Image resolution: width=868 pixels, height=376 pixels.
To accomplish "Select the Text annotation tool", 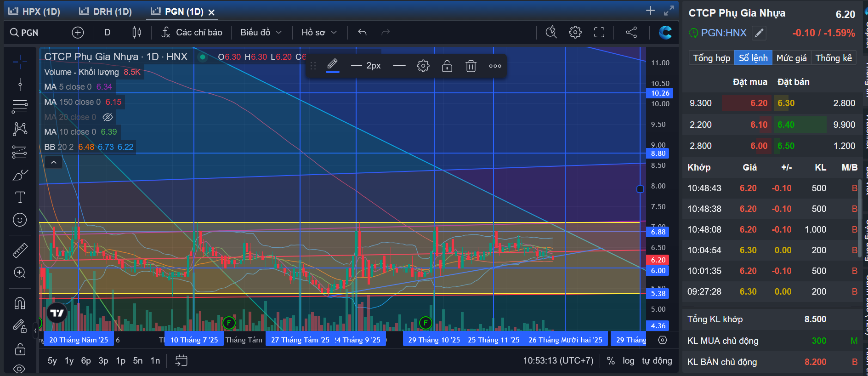I will [x=20, y=197].
